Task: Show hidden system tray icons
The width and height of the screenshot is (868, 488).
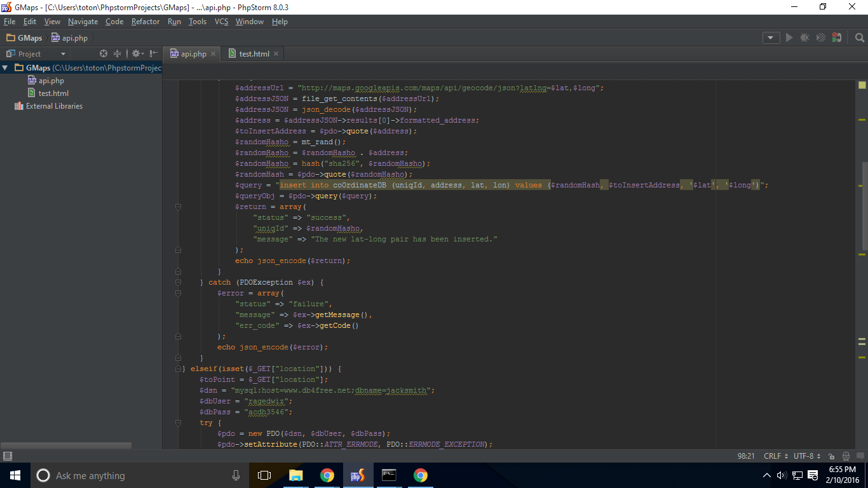Action: pyautogui.click(x=767, y=475)
